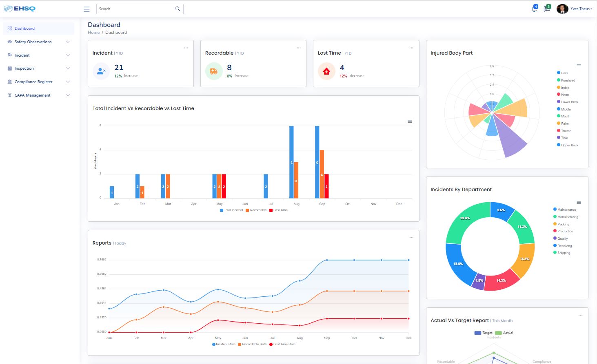
Task: Click the search magnifier icon
Action: (178, 9)
